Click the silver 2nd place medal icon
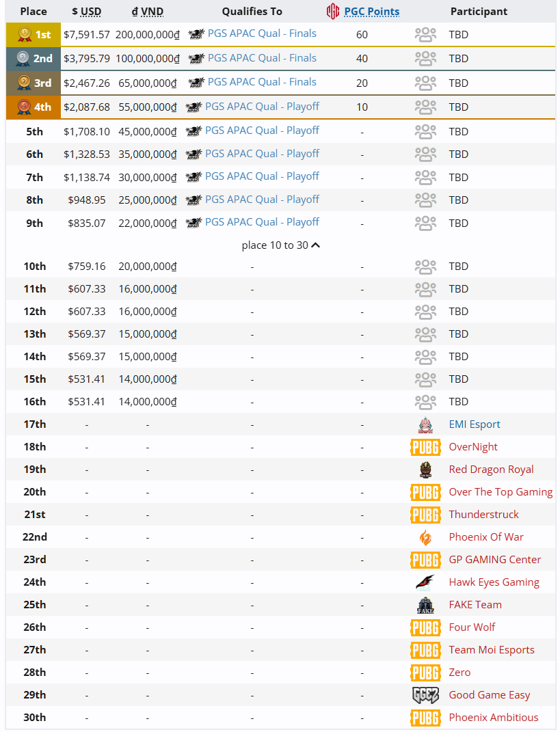Image resolution: width=560 pixels, height=732 pixels. [23, 58]
